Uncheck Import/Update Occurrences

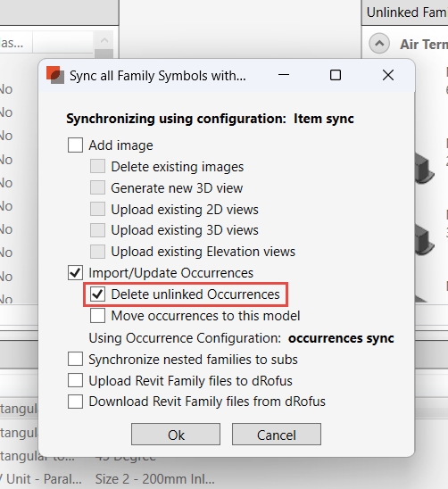pyautogui.click(x=75, y=272)
